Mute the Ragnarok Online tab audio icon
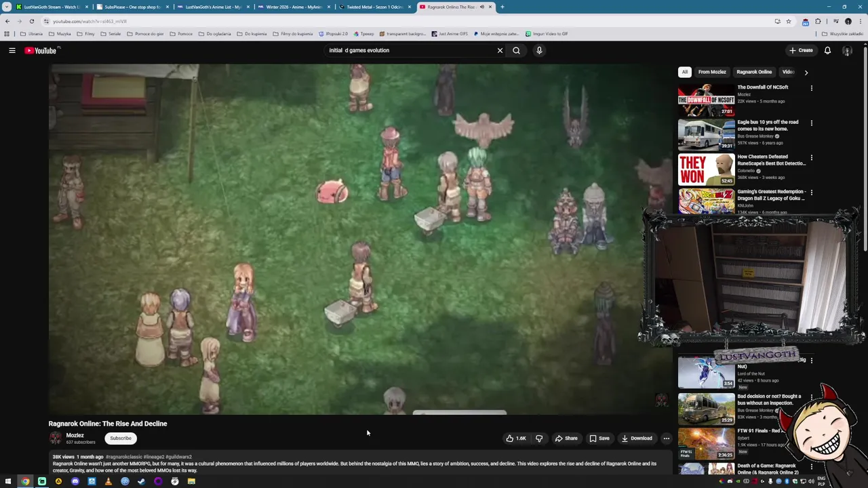 pos(482,7)
